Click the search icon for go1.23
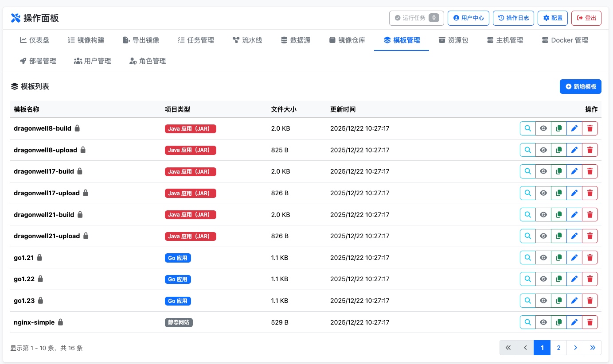Image resolution: width=613 pixels, height=364 pixels. coord(527,300)
